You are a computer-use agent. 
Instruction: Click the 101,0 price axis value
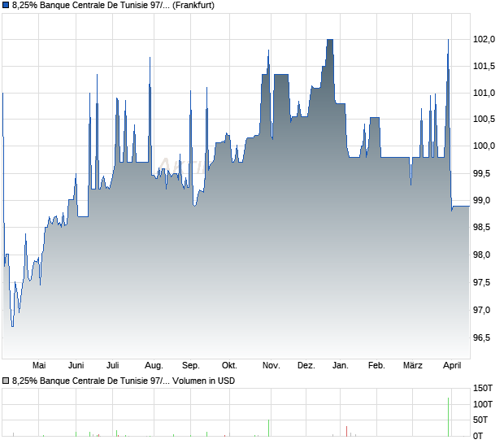coord(484,94)
